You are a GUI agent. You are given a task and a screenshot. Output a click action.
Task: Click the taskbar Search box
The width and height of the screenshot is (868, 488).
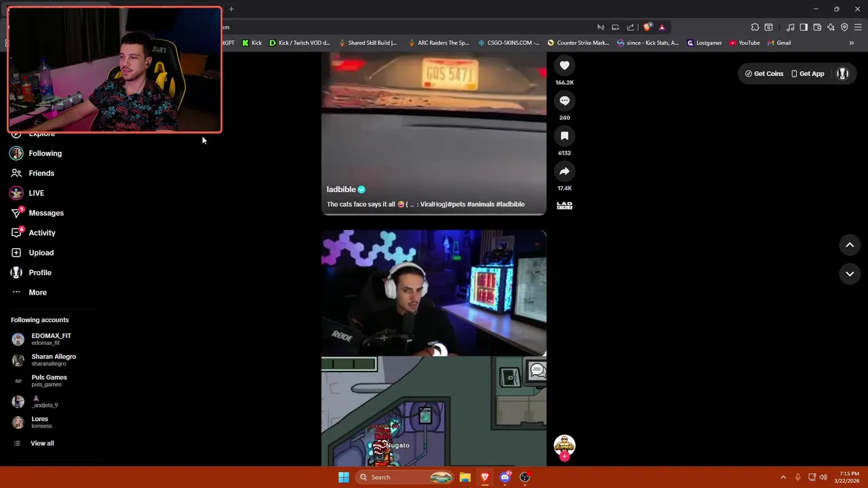[x=406, y=477]
